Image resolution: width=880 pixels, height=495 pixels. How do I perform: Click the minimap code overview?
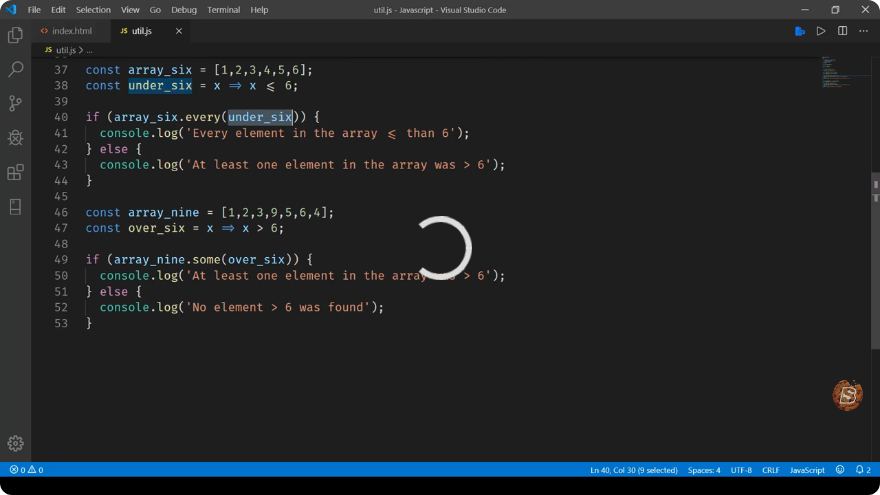pyautogui.click(x=840, y=72)
